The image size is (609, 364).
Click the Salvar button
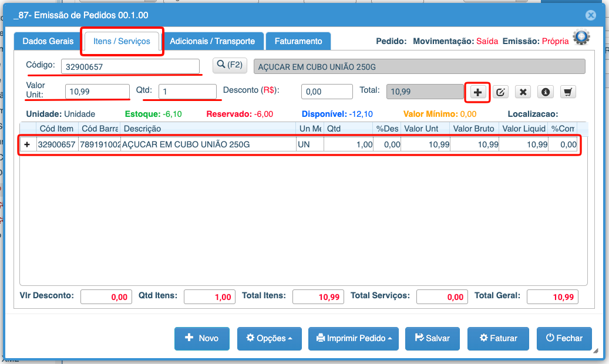[x=432, y=338]
